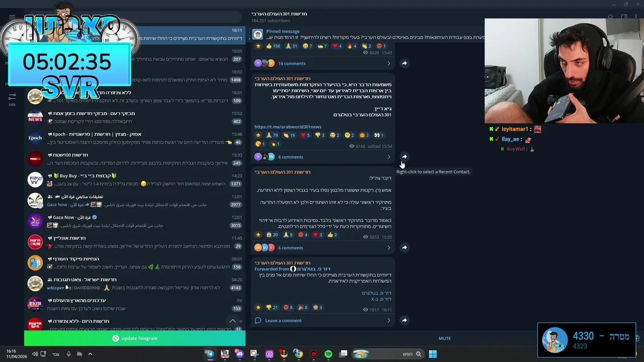Open the تعليقات متابعي غزة الآن group
Image resolution: width=644 pixels, height=362 pixels.
pos(135,200)
